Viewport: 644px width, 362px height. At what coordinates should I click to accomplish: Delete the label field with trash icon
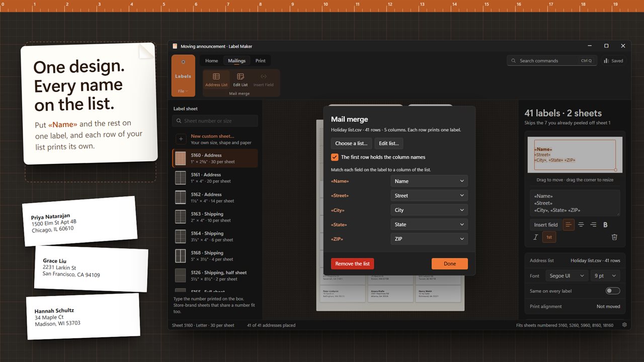(614, 237)
